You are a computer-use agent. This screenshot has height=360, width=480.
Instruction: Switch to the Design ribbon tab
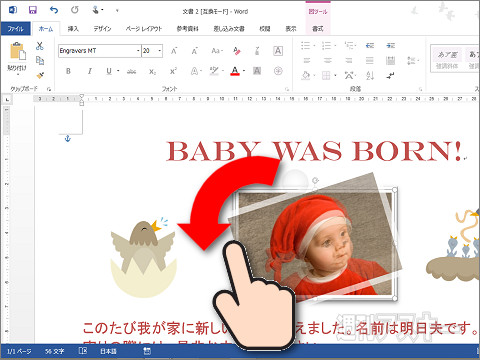pos(102,29)
